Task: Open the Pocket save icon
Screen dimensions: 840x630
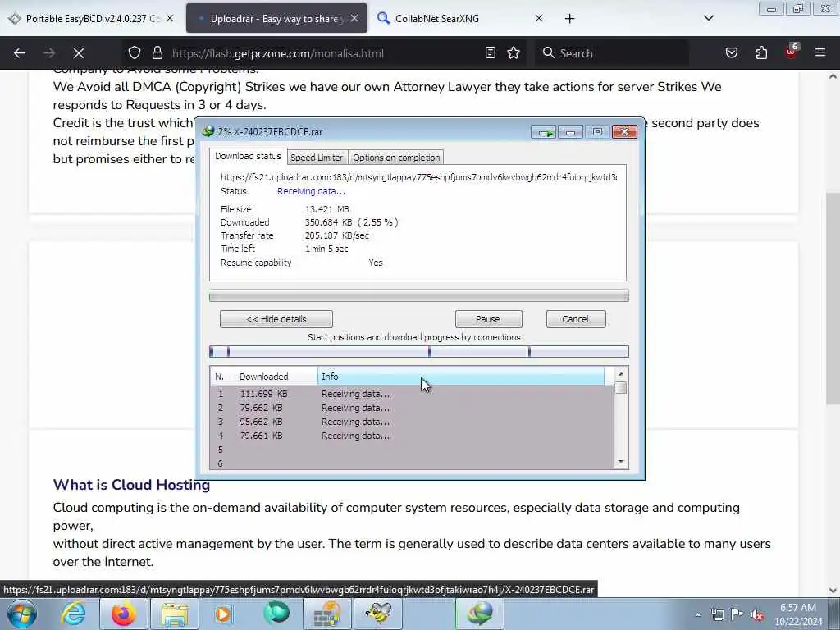Action: pyautogui.click(x=732, y=52)
